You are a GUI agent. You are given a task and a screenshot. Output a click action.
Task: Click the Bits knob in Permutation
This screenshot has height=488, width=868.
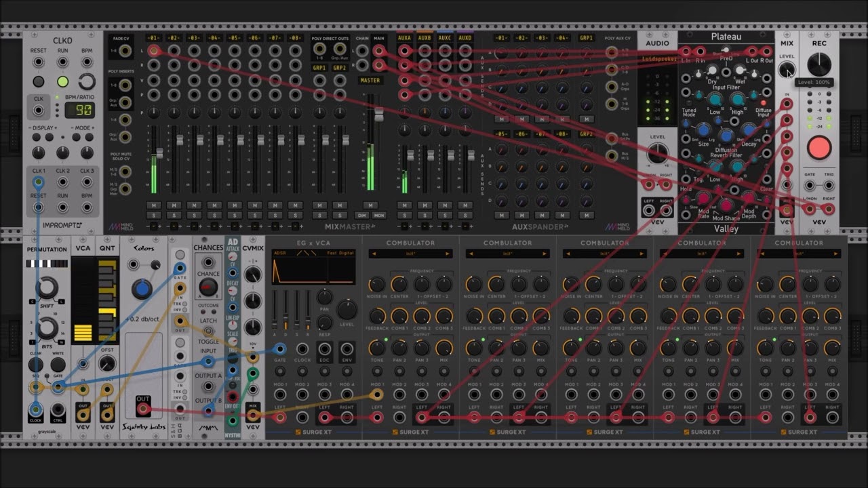point(47,329)
